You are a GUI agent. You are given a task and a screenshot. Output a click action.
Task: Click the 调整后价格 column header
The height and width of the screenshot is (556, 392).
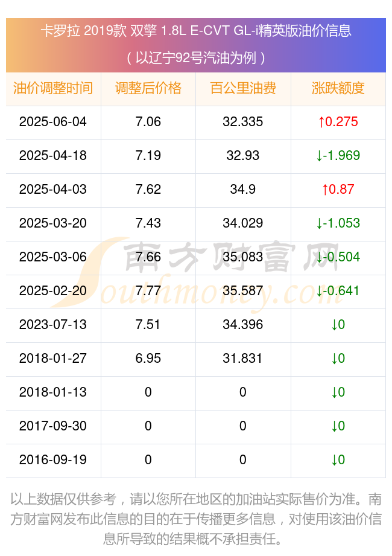(x=148, y=88)
